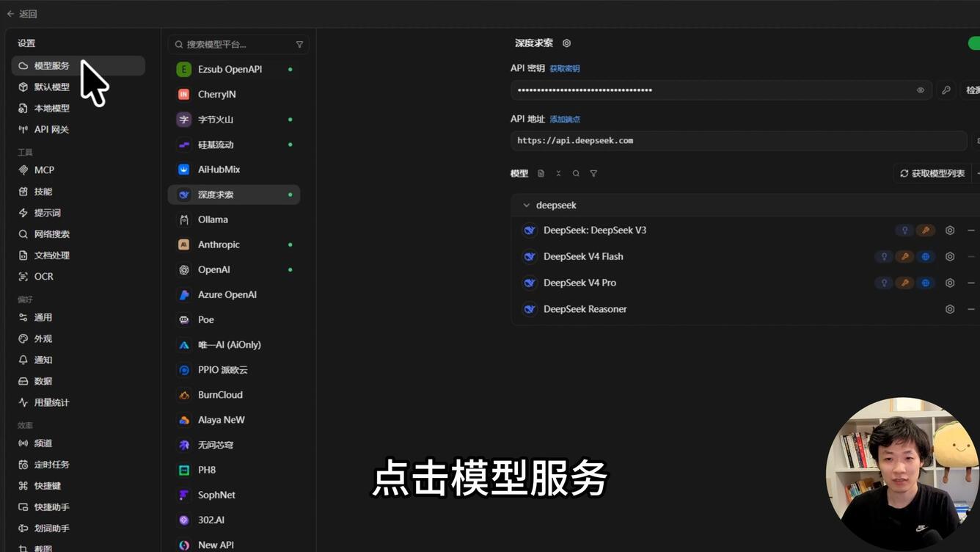The image size is (980, 552).
Task: Collapse the deepseek model group
Action: (526, 206)
